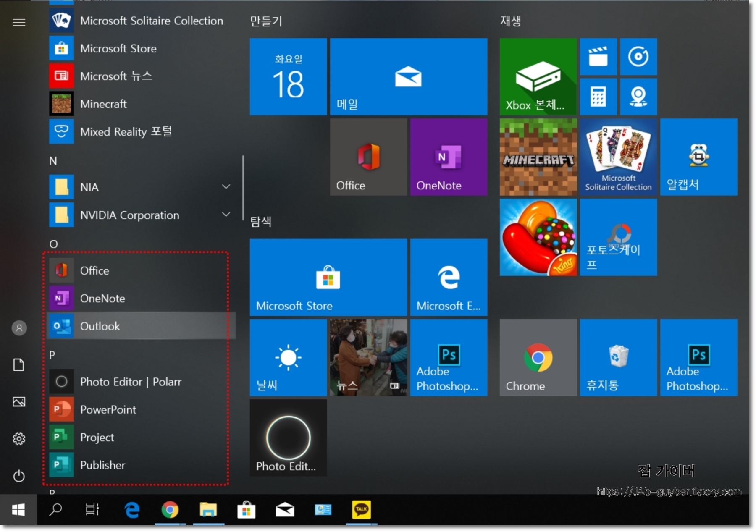Open the Photo Editor tile
The image size is (756, 532).
coord(288,438)
